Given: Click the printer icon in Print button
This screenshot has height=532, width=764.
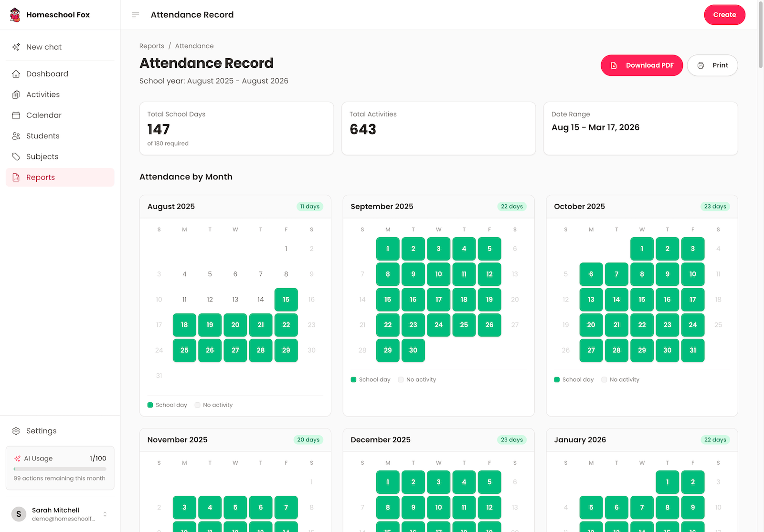Looking at the screenshot, I should (x=700, y=65).
